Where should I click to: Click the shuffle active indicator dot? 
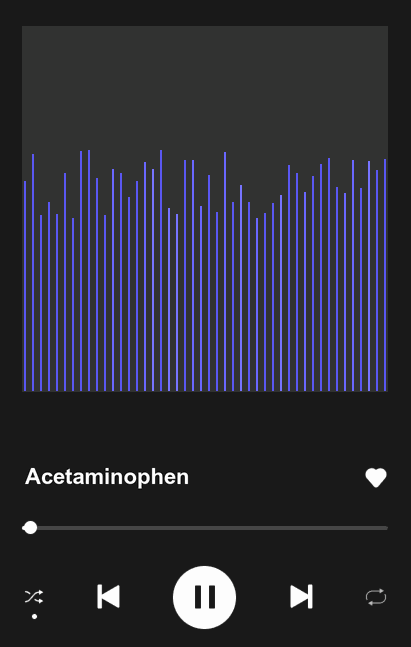tap(34, 616)
